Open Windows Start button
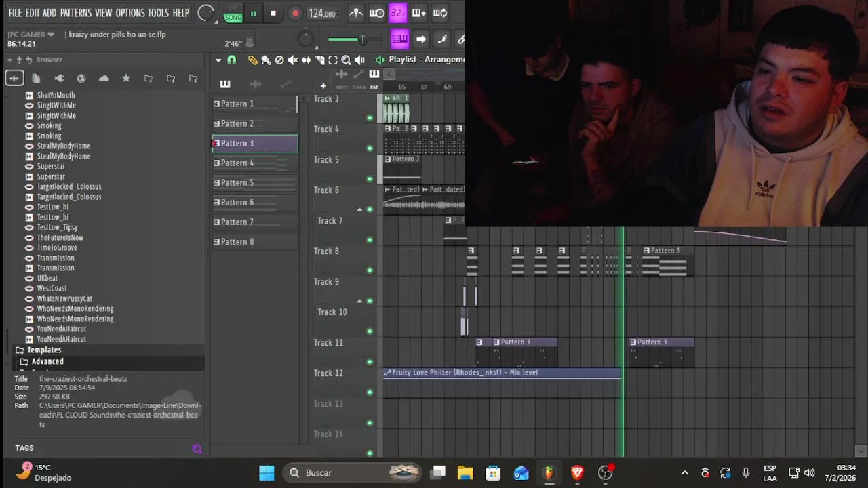Screen dimensions: 868x488 267,473
